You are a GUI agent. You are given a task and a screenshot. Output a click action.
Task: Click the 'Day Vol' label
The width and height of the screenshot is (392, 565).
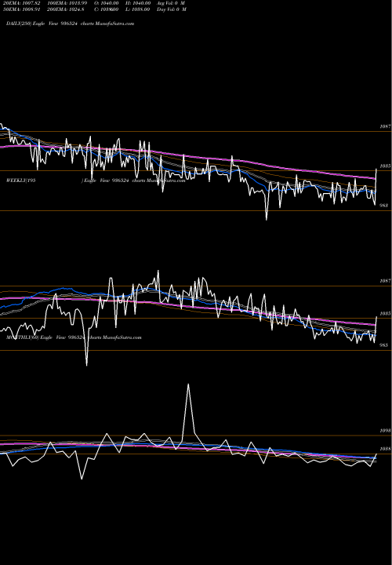coord(172,9)
